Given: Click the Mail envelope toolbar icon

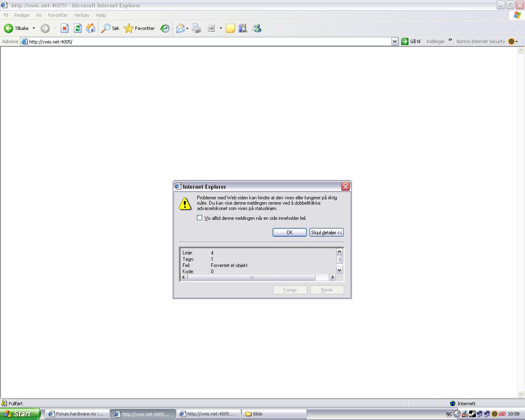Looking at the screenshot, I should (180, 28).
